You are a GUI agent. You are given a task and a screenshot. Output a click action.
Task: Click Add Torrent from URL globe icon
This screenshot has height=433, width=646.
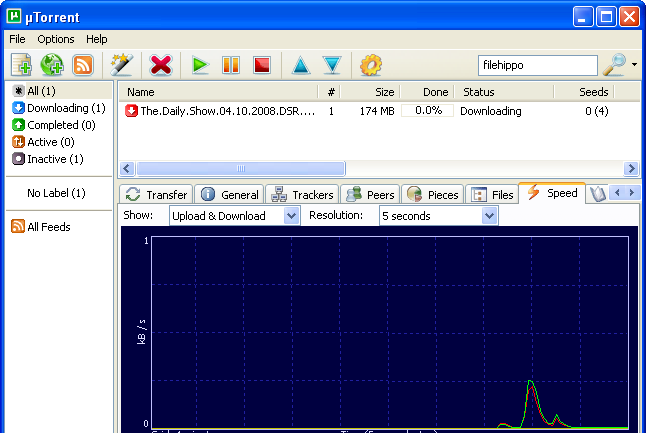(x=52, y=65)
